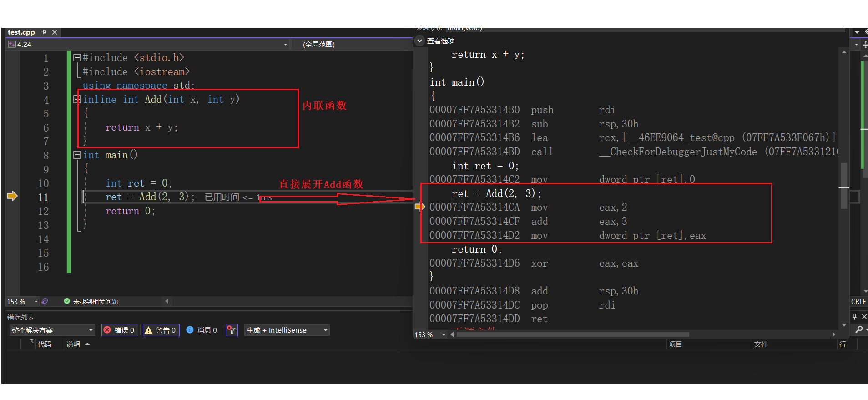Image resolution: width=868 pixels, height=400 pixels.
Task: Open the editor 153 % zoom dropdown
Action: click(x=36, y=302)
